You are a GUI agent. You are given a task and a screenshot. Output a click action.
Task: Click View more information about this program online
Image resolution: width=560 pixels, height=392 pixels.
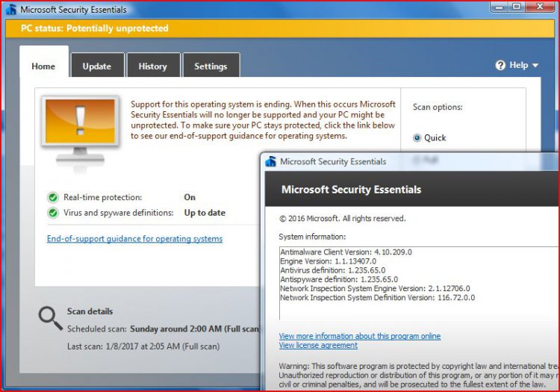pyautogui.click(x=360, y=336)
